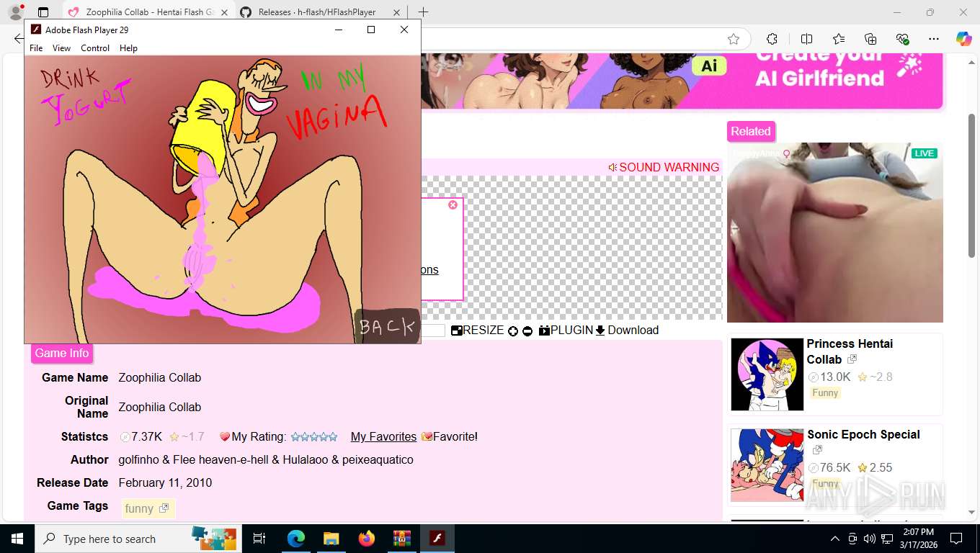Open the Help menu in Flash Player
The width and height of the screenshot is (980, 553).
tap(128, 48)
